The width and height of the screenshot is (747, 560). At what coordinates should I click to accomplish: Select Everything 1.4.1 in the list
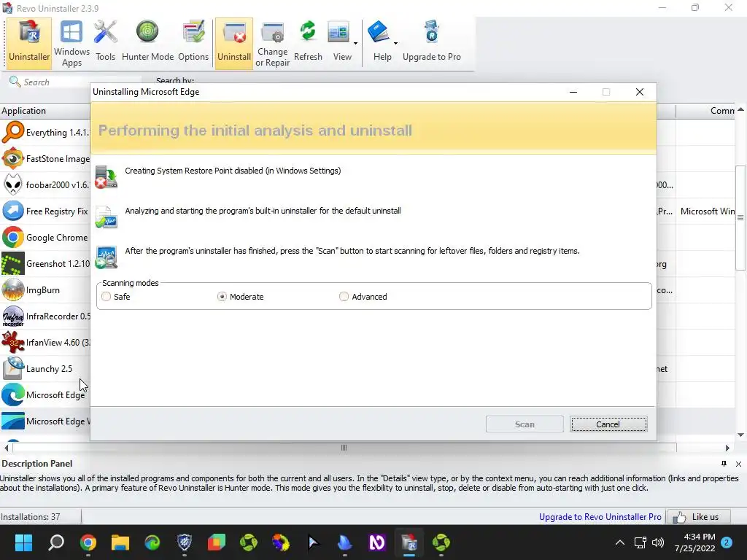tap(45, 133)
